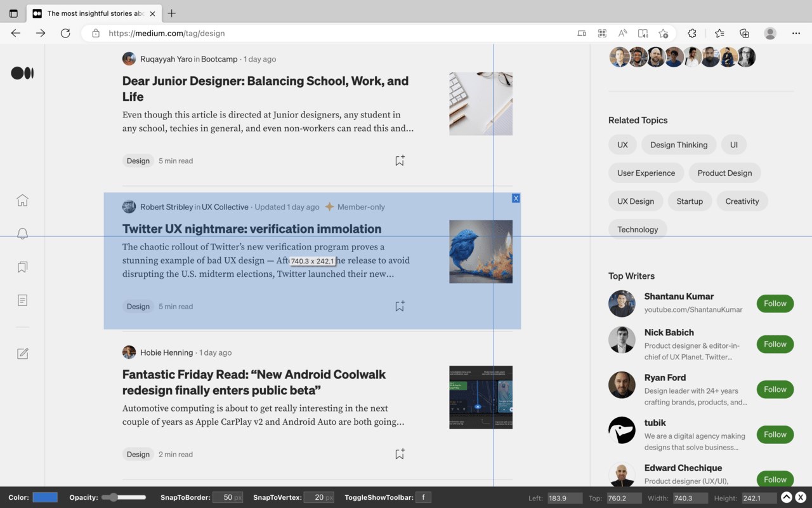
Task: View site information via the lock icon
Action: click(96, 33)
